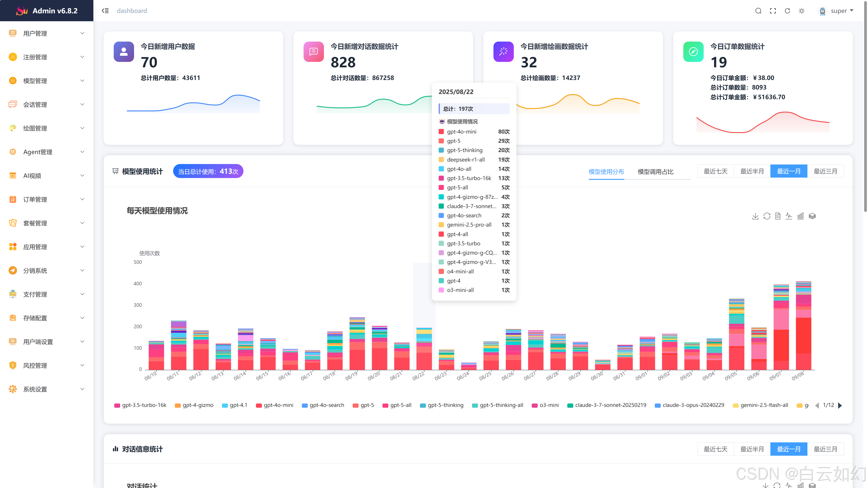
Task: Click the refresh page icon in header
Action: click(x=788, y=11)
